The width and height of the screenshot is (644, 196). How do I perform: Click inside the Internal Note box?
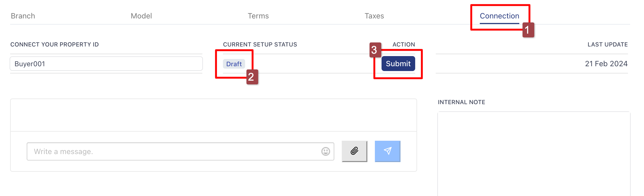point(534,154)
